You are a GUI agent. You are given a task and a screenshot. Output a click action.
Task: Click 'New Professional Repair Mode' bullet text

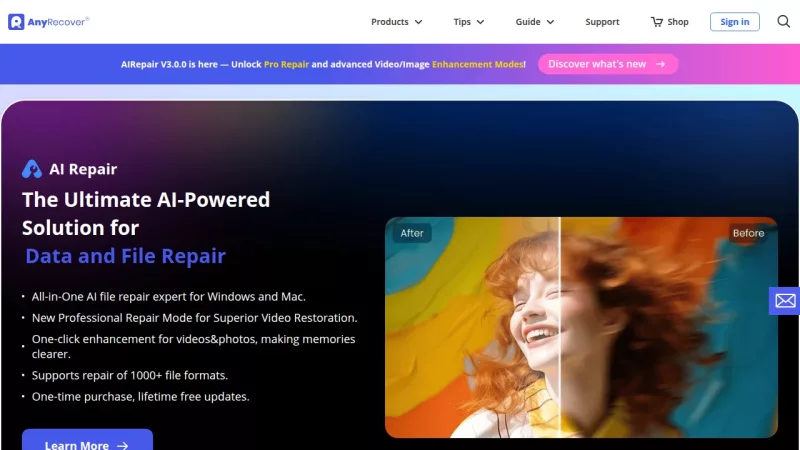[194, 318]
